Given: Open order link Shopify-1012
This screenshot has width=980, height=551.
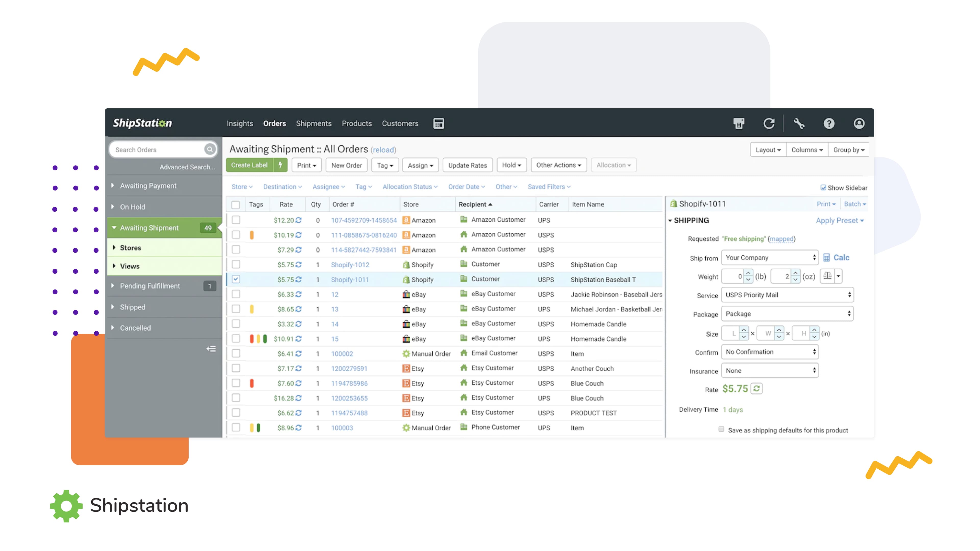Looking at the screenshot, I should pos(350,265).
